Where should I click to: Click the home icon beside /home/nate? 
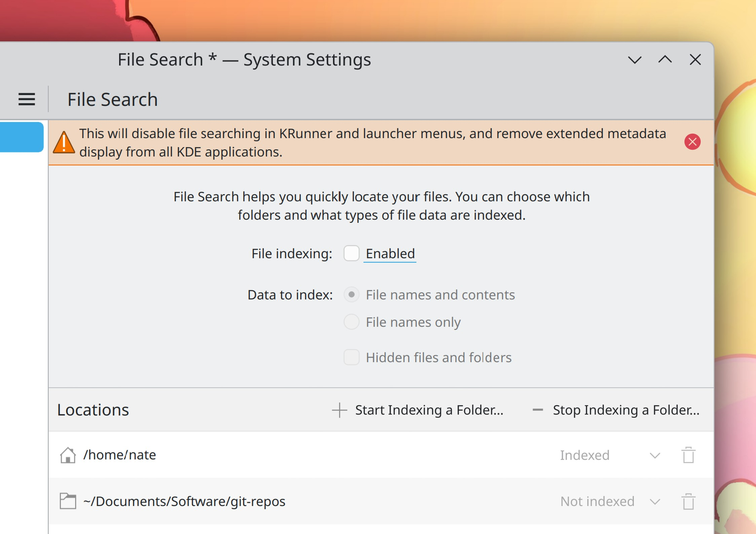[x=68, y=455]
